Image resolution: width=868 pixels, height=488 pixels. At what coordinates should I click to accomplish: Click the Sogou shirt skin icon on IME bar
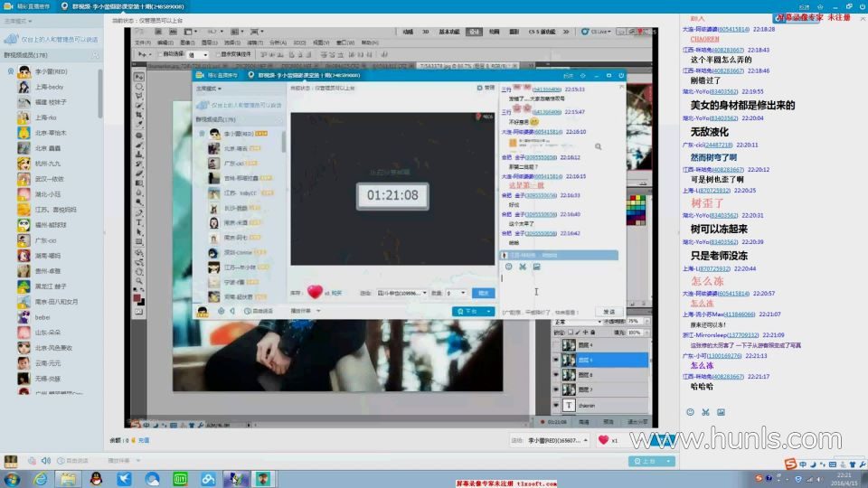(853, 465)
